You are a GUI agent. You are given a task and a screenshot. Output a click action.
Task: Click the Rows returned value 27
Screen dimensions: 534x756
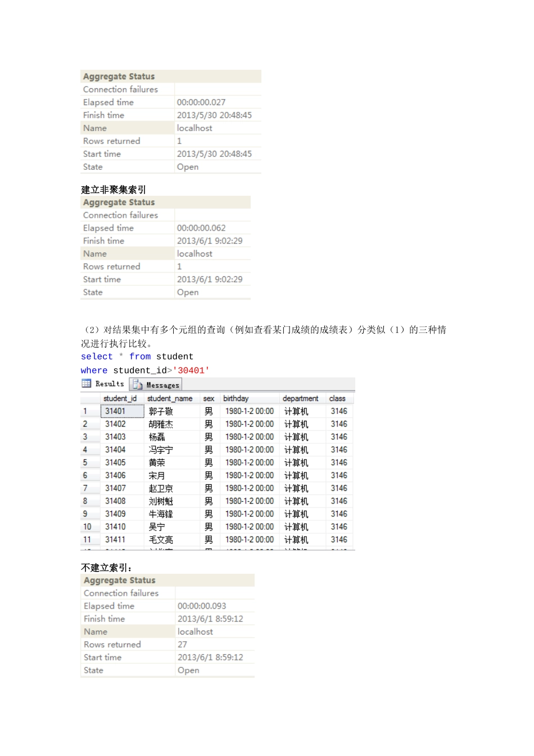click(183, 645)
